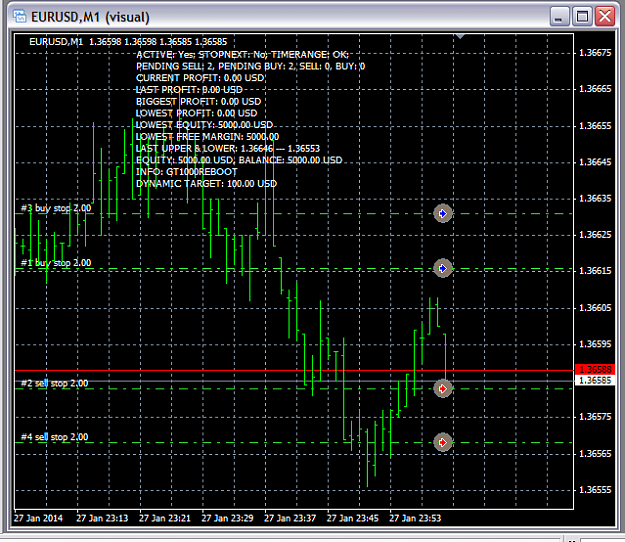
Task: Click the red arrow marker on #2 sell stop line
Action: point(442,389)
